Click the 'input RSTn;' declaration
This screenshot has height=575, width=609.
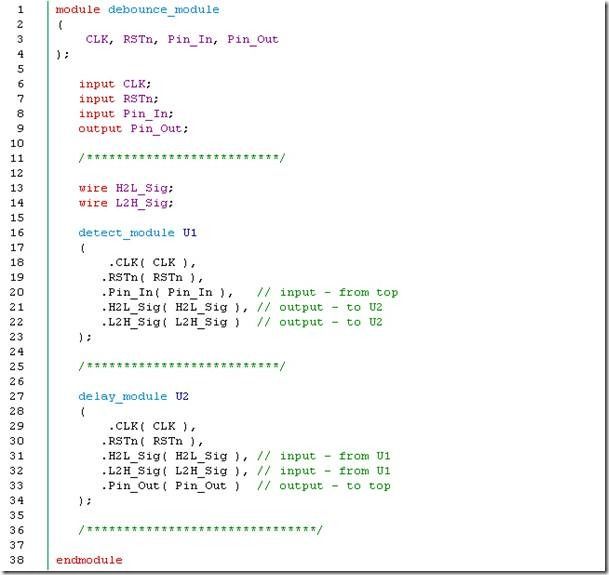[x=118, y=99]
